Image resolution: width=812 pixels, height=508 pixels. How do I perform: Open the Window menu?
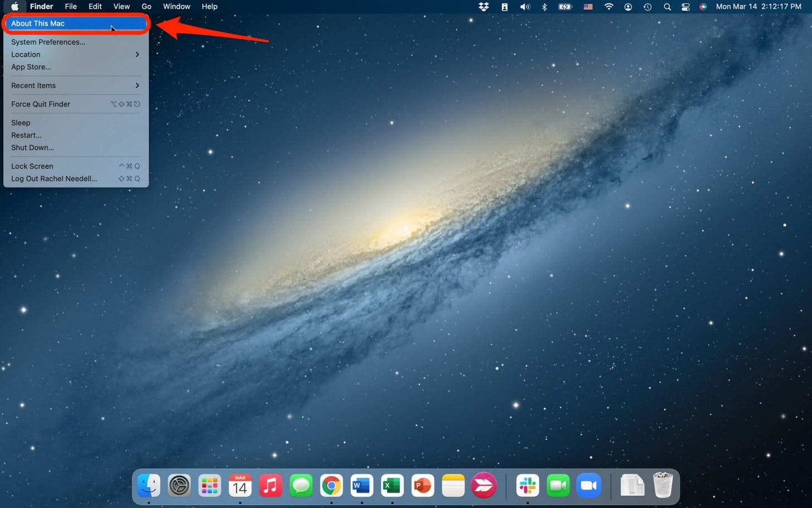click(x=176, y=7)
